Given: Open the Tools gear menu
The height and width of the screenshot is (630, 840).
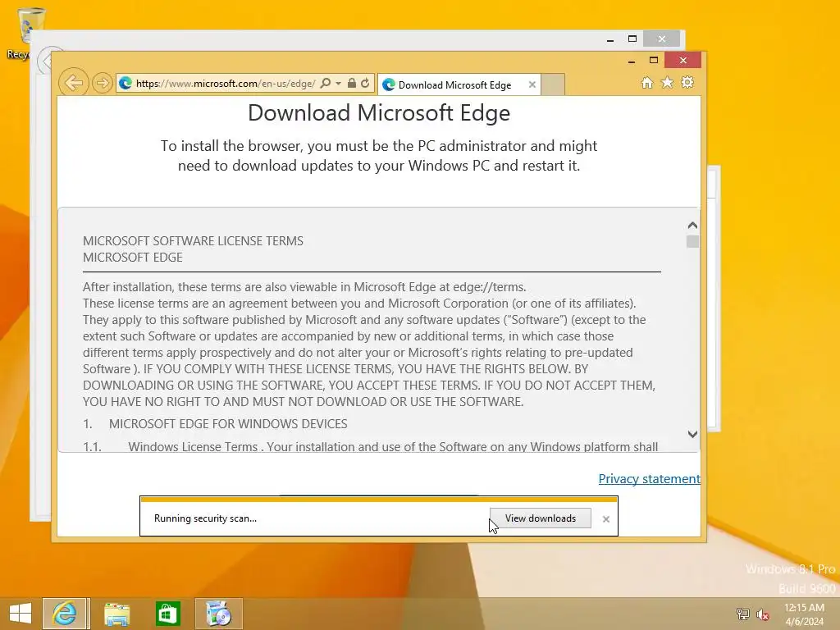Looking at the screenshot, I should click(687, 83).
